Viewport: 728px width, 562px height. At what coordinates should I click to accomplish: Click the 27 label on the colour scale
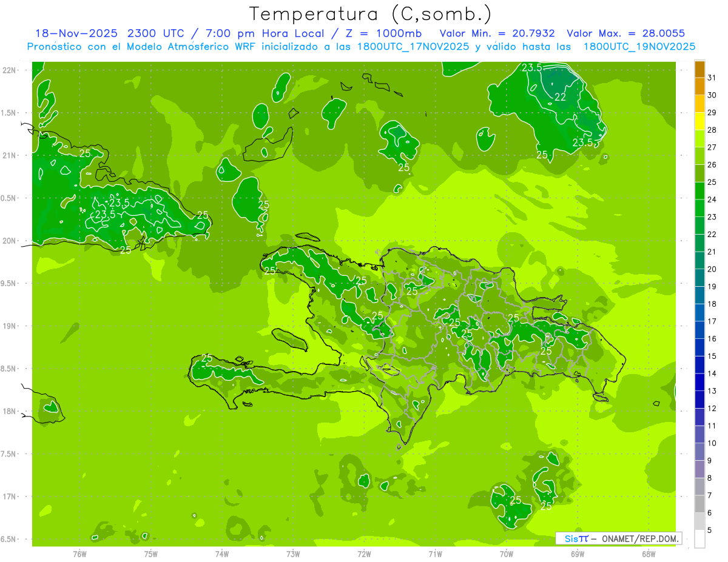[712, 147]
